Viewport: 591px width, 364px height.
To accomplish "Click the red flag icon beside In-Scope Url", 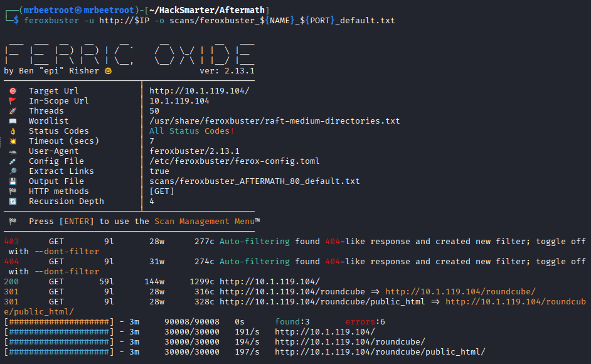I will 13,100.
